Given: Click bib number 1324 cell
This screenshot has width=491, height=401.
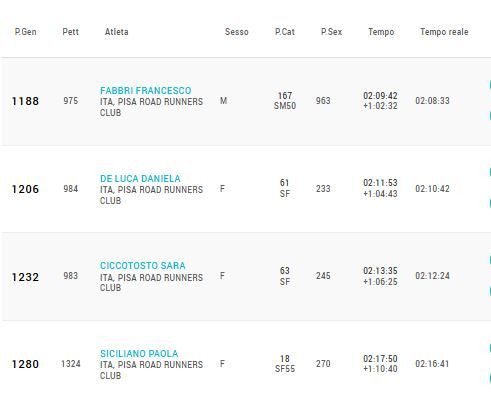Looking at the screenshot, I should point(71,364).
